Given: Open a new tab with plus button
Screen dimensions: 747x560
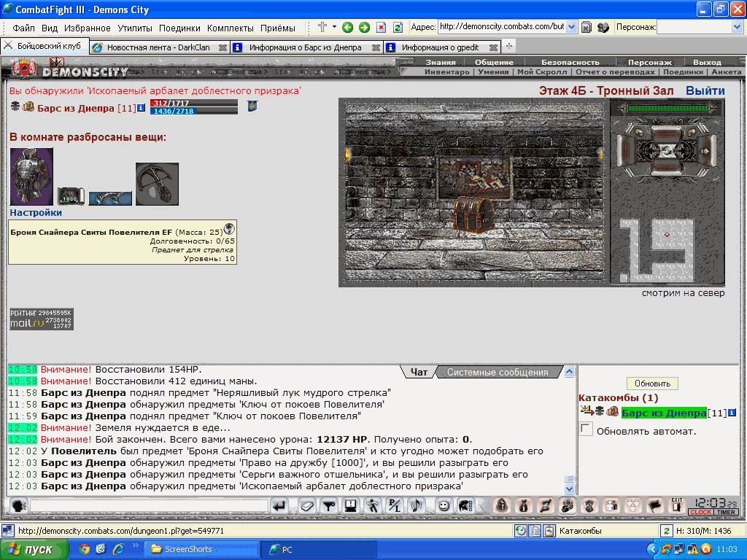Looking at the screenshot, I should point(508,46).
